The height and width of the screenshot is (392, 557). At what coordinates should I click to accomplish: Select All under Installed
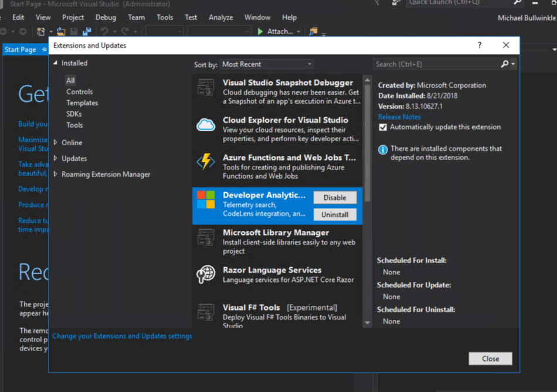tap(70, 81)
